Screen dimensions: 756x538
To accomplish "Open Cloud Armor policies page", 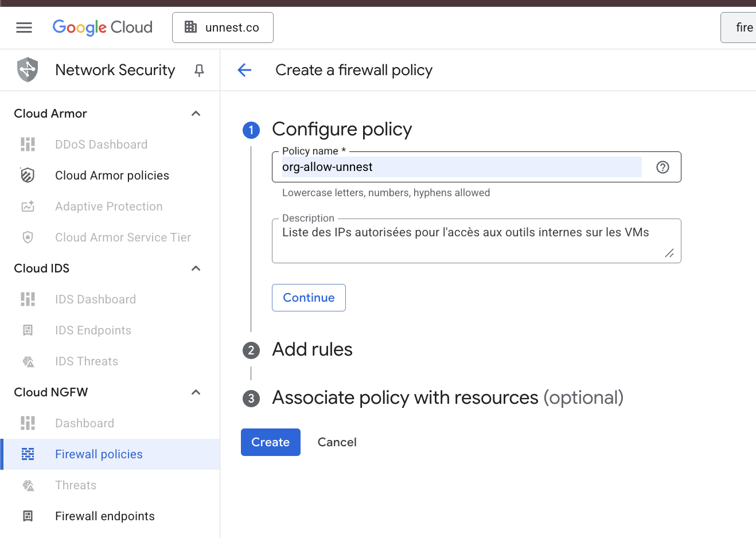I will point(112,176).
